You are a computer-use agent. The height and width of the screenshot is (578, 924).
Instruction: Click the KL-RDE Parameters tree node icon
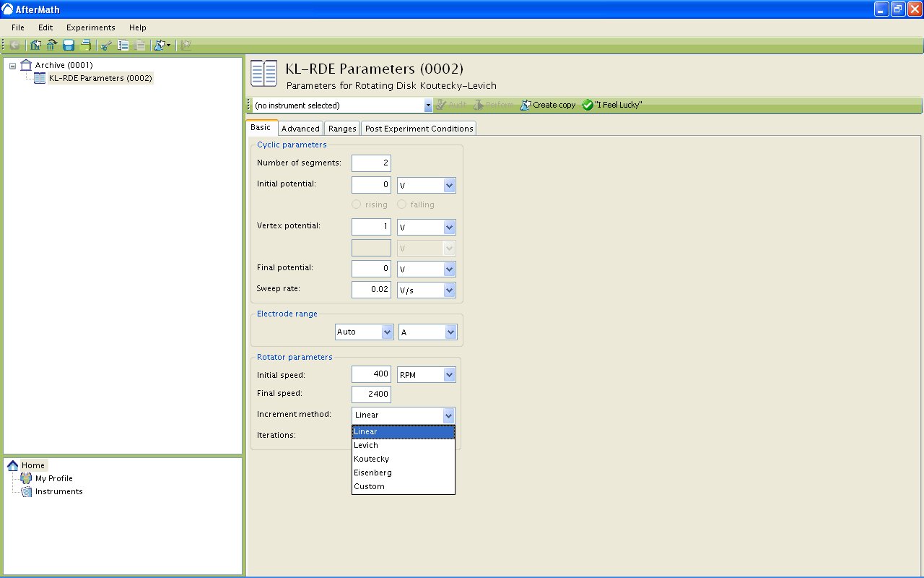[40, 78]
